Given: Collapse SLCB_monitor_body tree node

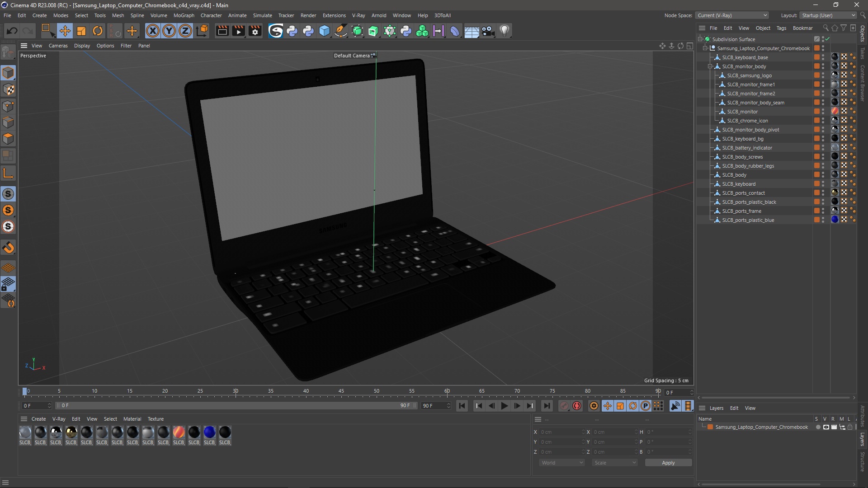Looking at the screenshot, I should [710, 66].
